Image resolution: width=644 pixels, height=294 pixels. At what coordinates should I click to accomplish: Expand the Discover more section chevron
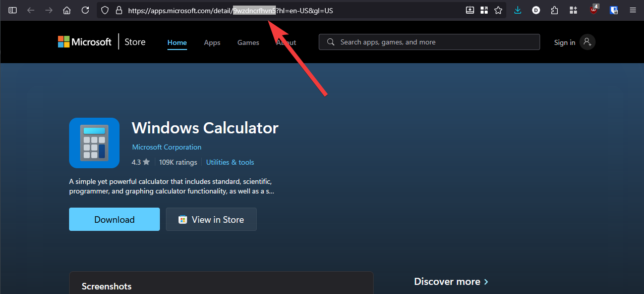click(486, 282)
